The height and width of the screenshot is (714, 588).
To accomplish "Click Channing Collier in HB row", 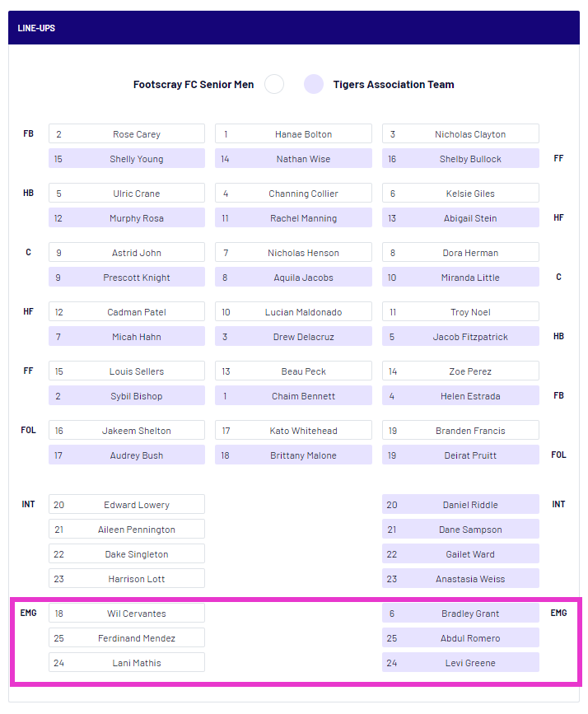I will 293,194.
